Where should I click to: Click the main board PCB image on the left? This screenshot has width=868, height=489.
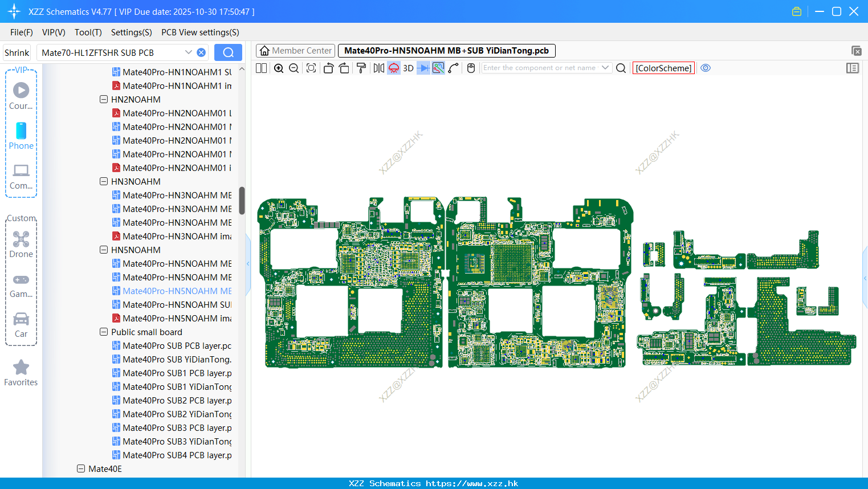tap(351, 283)
